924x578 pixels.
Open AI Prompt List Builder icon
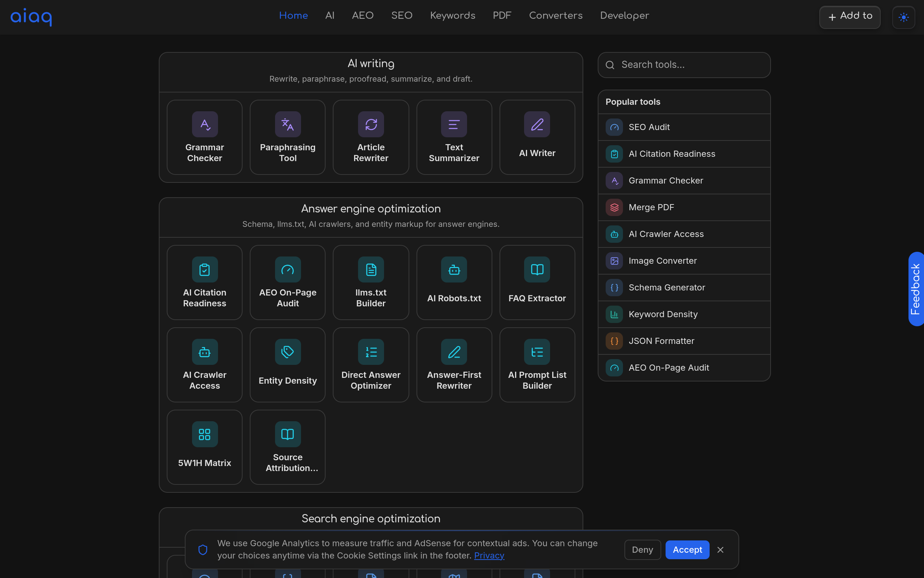(x=537, y=352)
